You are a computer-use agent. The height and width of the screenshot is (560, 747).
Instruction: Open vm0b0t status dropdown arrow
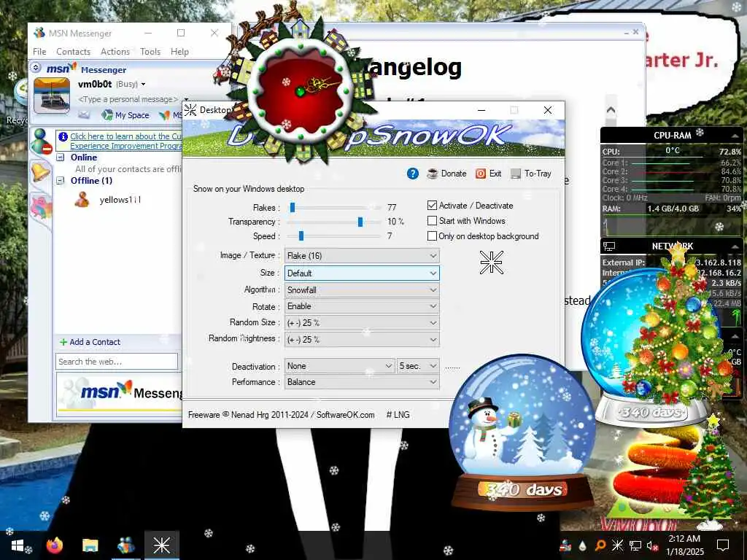pyautogui.click(x=143, y=85)
